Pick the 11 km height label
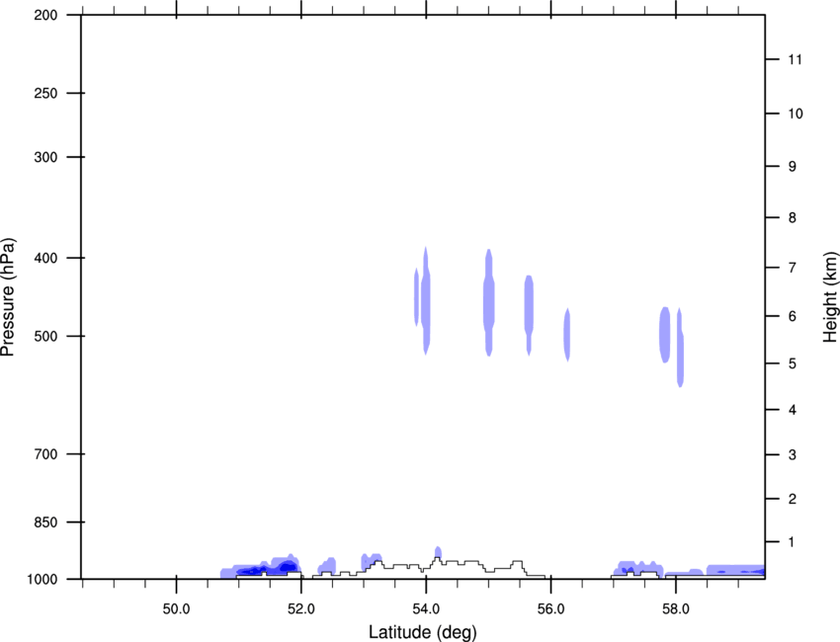Image resolution: width=840 pixels, height=642 pixels. 796,59
